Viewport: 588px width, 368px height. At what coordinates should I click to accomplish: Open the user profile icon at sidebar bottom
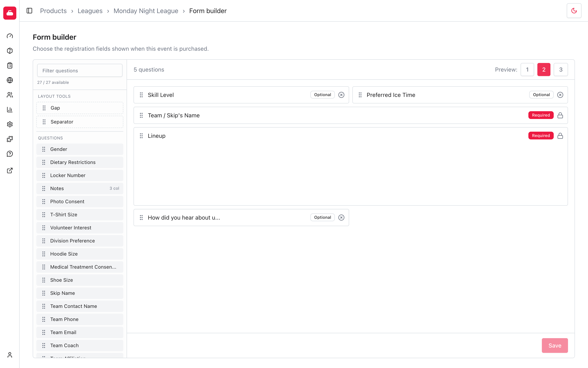point(10,355)
